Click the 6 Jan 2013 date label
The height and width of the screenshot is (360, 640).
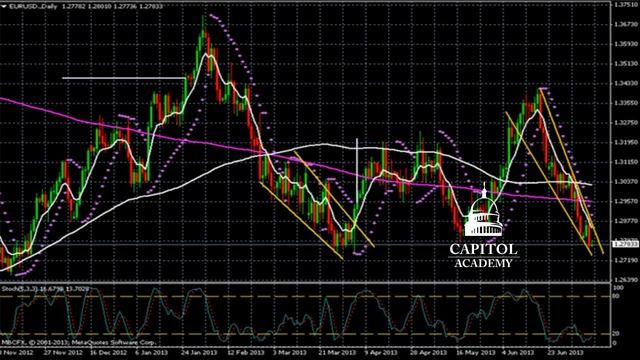(152, 353)
